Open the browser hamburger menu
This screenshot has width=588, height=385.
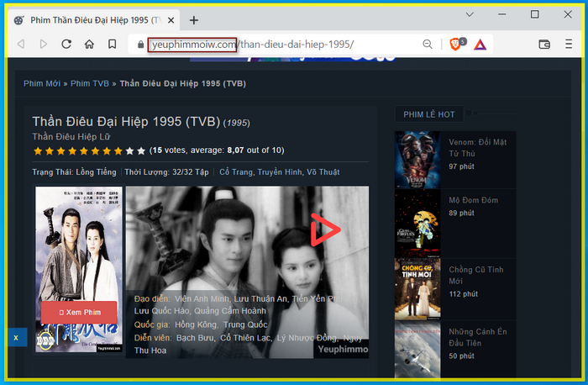pyautogui.click(x=569, y=45)
